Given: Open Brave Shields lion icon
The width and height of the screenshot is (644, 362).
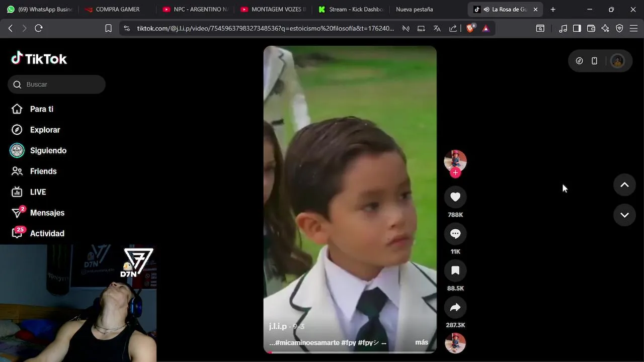Looking at the screenshot, I should click(470, 29).
